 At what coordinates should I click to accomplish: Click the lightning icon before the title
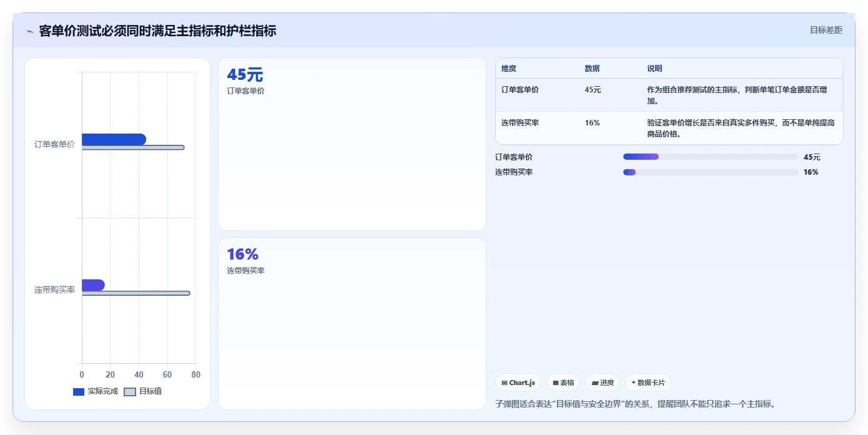click(x=30, y=31)
